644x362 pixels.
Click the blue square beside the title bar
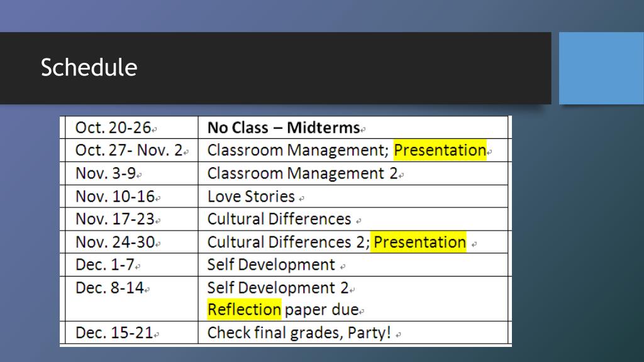[601, 68]
